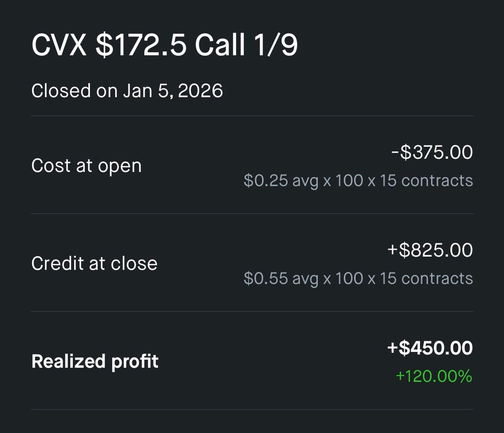
Task: Open the Cost at open row label
Action: [x=86, y=165]
